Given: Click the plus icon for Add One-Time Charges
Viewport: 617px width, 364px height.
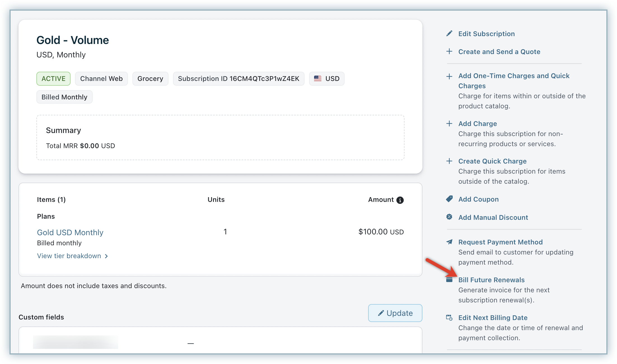Looking at the screenshot, I should pos(449,76).
